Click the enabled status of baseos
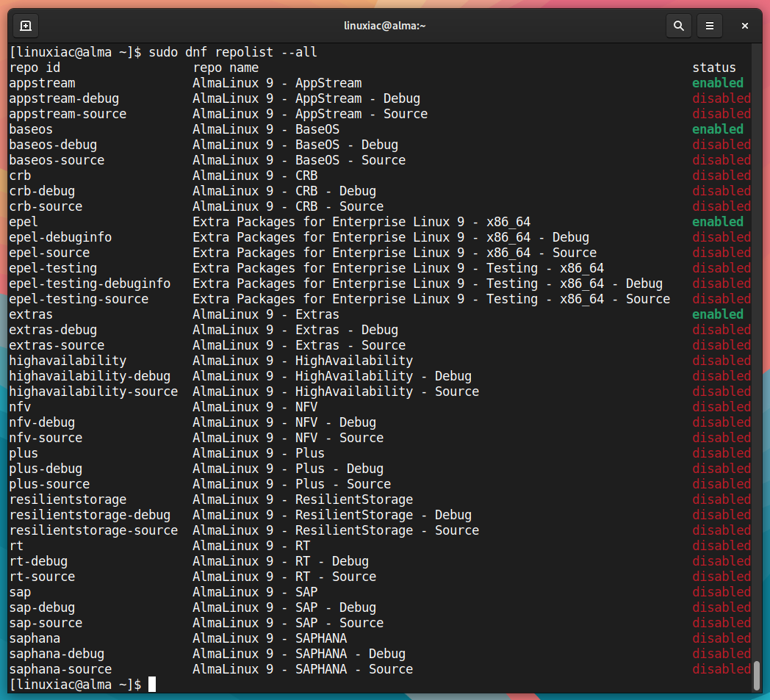This screenshot has width=770, height=700. 717,129
